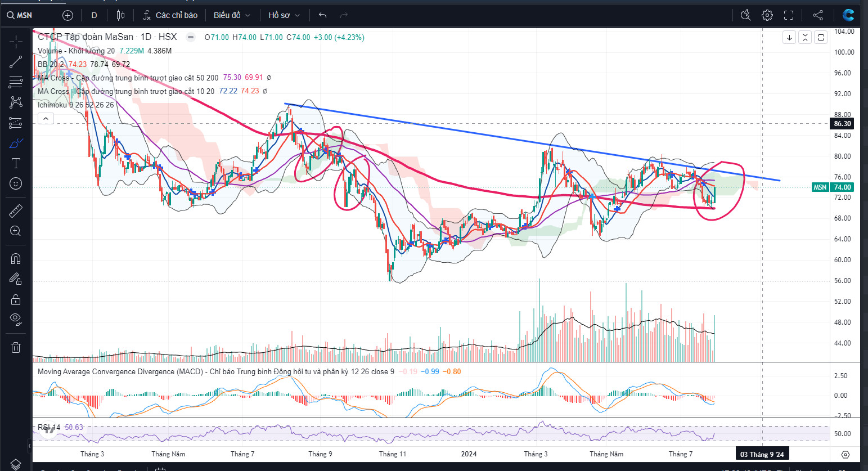Open quick search tool

click(x=745, y=15)
